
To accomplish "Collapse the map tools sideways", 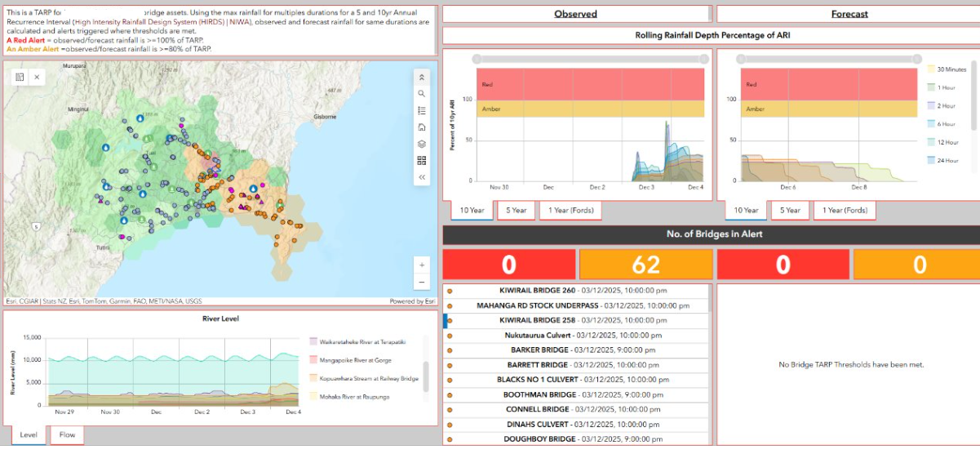I will (x=422, y=176).
